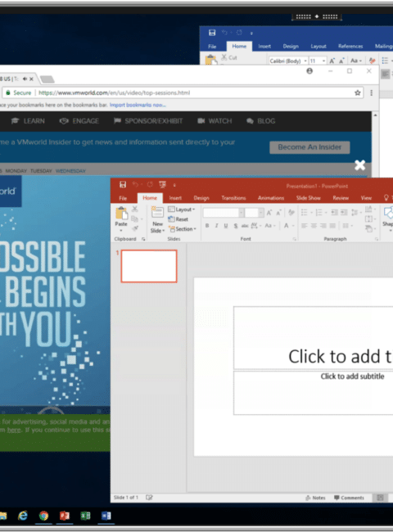Increase list indent level in PowerPoint
The width and height of the screenshot is (393, 532).
coord(344,213)
